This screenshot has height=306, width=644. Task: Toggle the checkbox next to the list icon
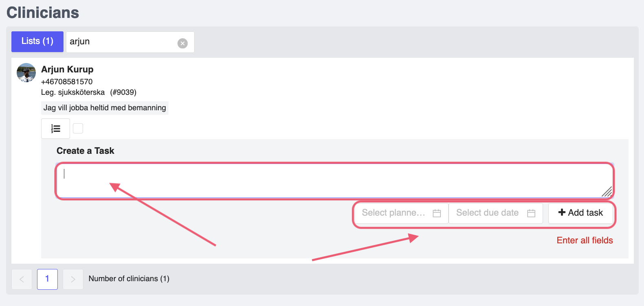point(78,128)
